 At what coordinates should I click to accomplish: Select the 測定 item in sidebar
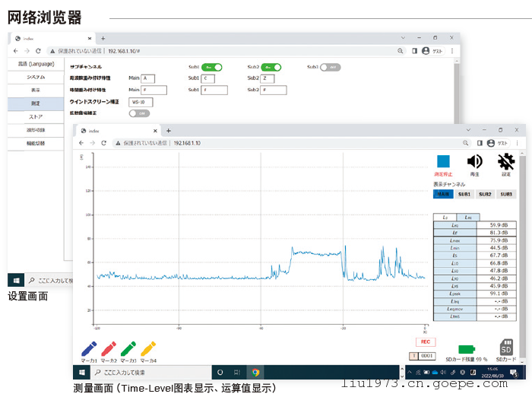(36, 103)
